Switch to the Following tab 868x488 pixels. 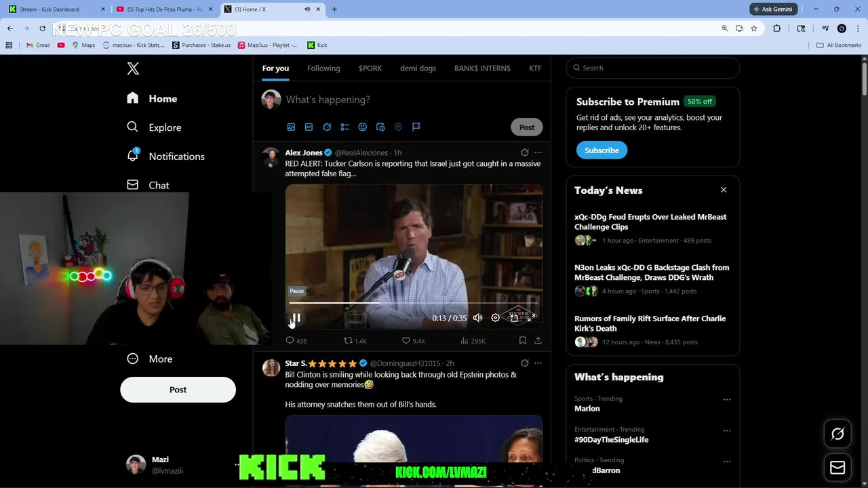[x=323, y=68]
